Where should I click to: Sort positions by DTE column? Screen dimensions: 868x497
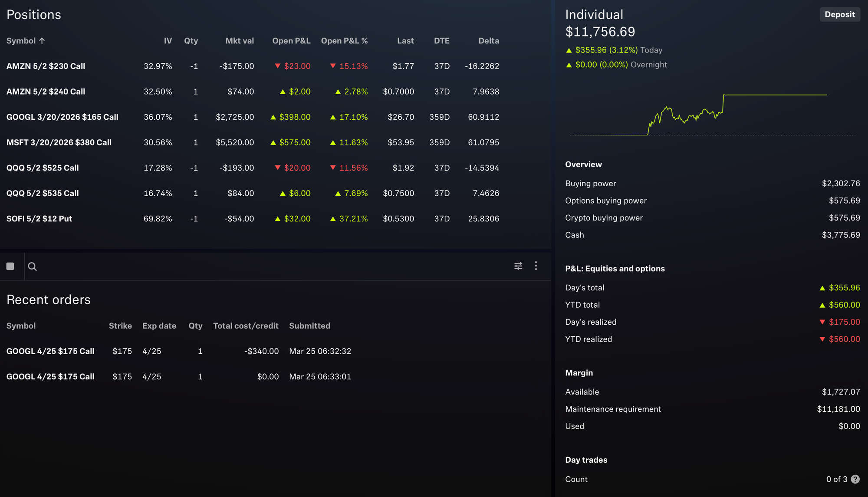(442, 41)
